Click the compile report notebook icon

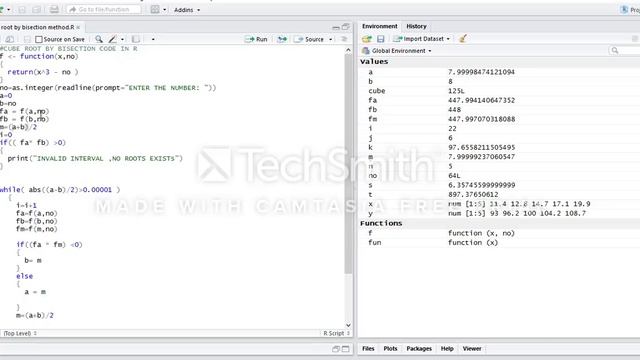(x=136, y=39)
